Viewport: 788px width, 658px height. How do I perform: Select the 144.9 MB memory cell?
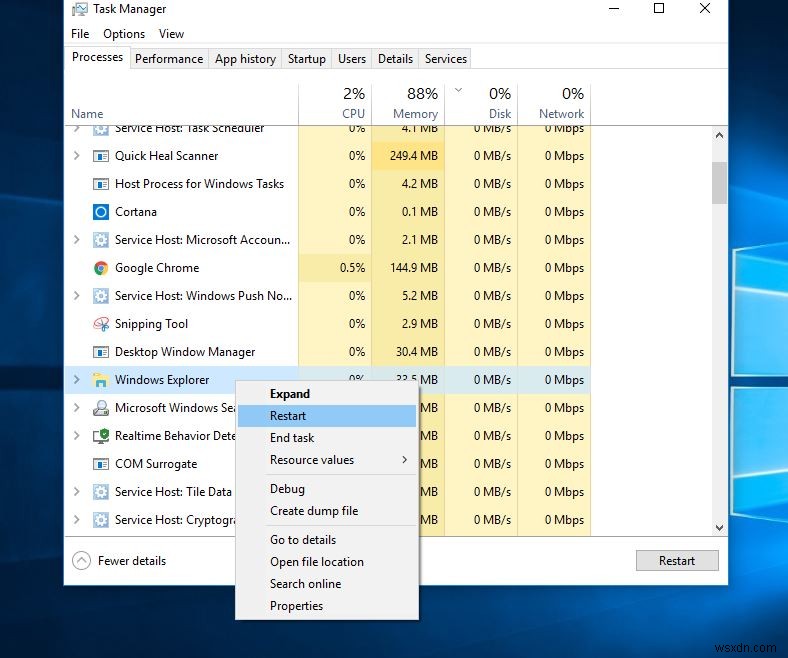point(408,268)
